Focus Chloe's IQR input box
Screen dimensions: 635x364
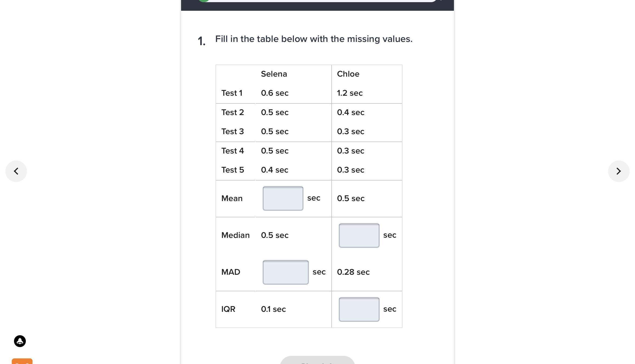tap(359, 309)
